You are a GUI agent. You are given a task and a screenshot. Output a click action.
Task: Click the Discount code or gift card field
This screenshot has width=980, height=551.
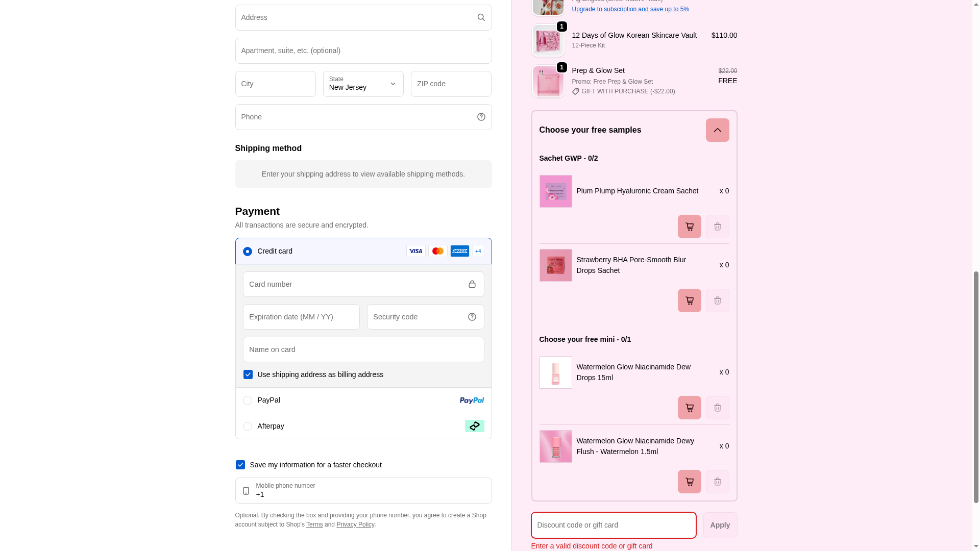613,525
